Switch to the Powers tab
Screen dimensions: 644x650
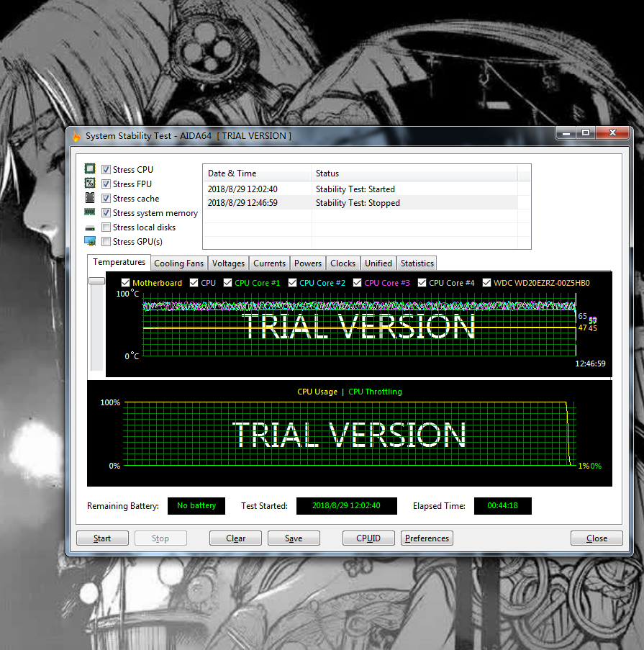tap(308, 263)
